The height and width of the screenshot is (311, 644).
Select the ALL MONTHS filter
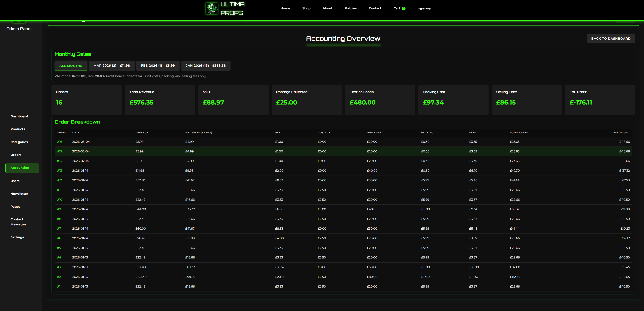71,66
